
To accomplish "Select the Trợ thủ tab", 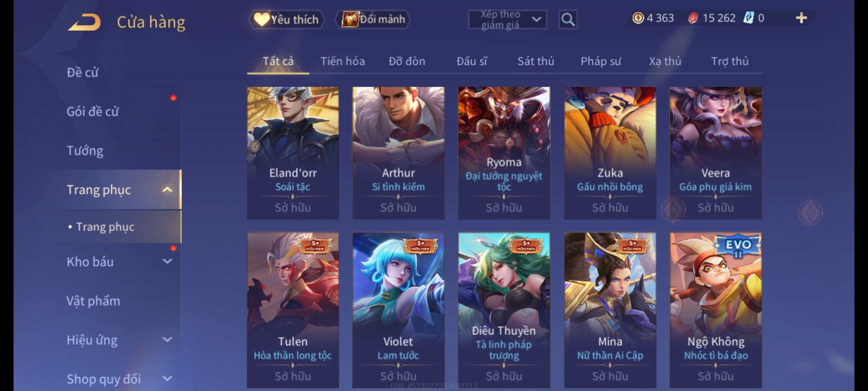I will pos(730,61).
